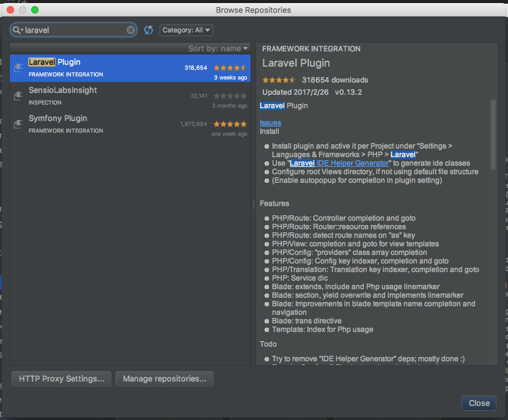Screen dimensions: 508x420
Task: Click the Laravel Plugin star rating in the list
Action: [x=230, y=68]
